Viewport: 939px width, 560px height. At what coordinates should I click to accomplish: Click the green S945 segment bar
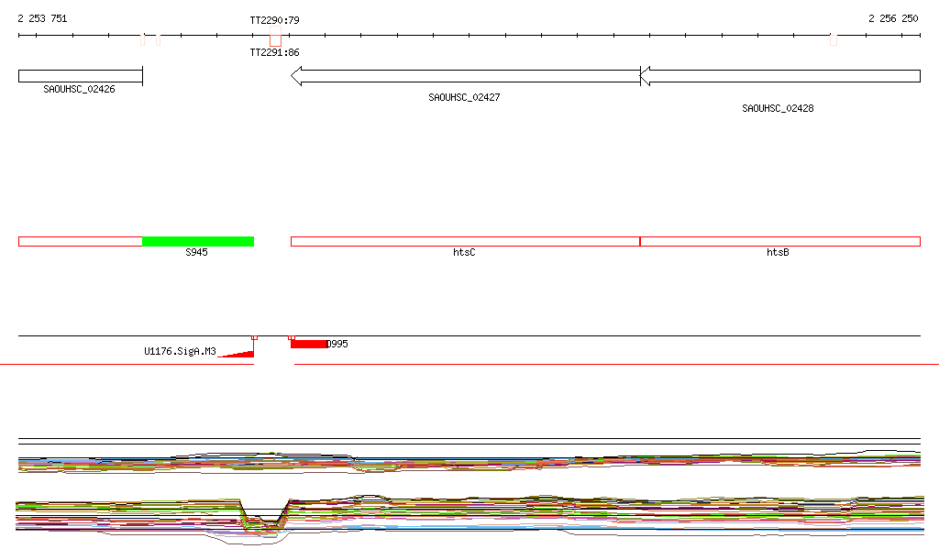198,241
